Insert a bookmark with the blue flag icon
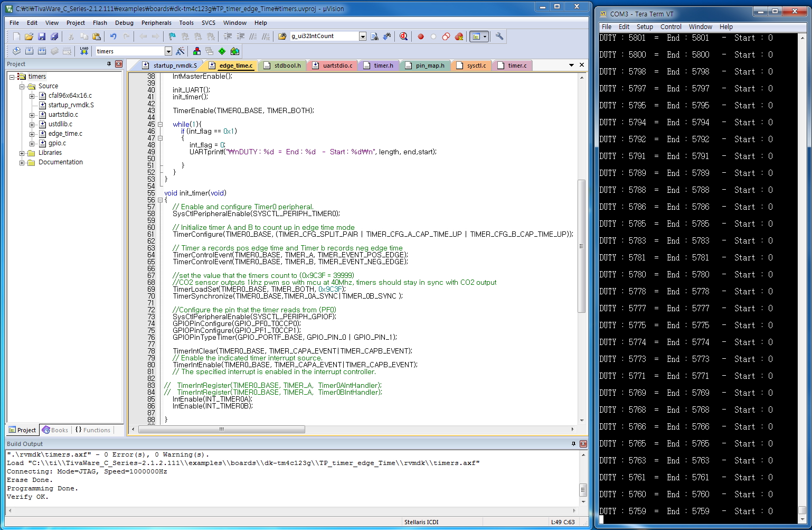This screenshot has width=812, height=530. pyautogui.click(x=172, y=36)
